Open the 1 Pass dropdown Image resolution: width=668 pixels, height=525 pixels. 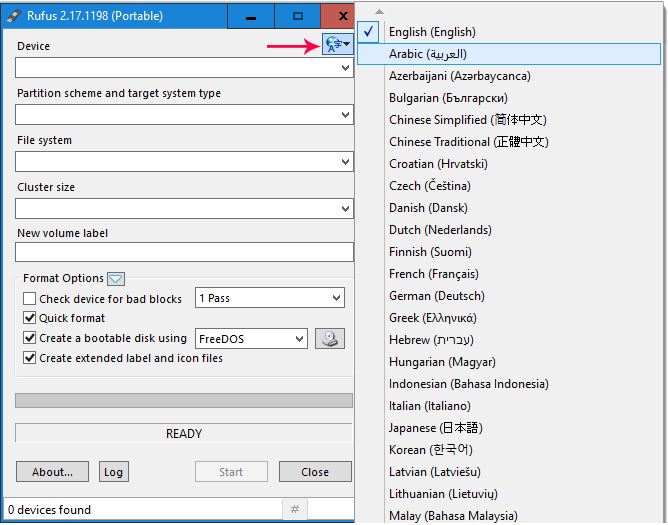[x=270, y=298]
